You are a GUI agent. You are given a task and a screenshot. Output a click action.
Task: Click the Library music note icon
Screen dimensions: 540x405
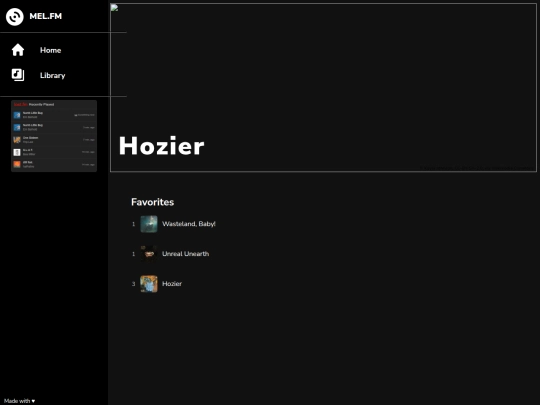(18, 74)
